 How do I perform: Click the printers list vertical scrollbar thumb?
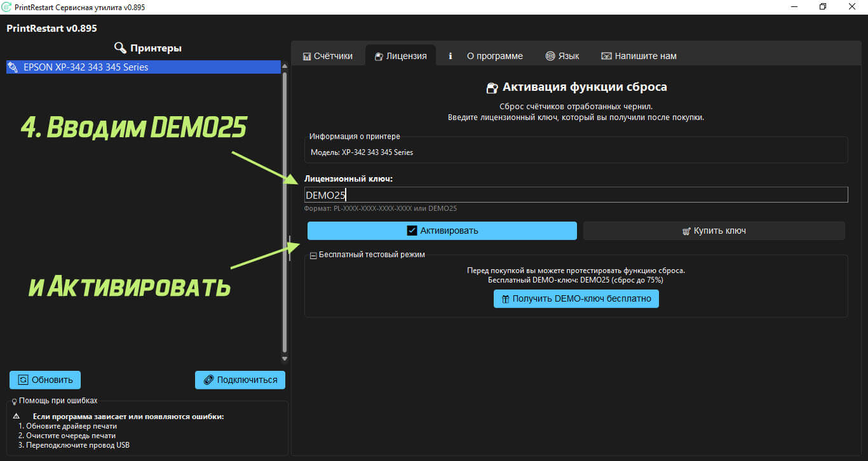tap(285, 212)
